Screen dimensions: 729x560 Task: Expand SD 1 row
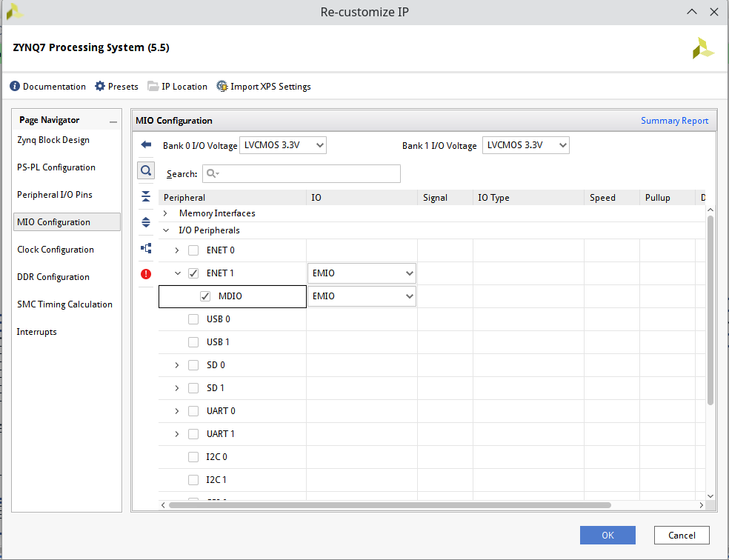coord(176,388)
